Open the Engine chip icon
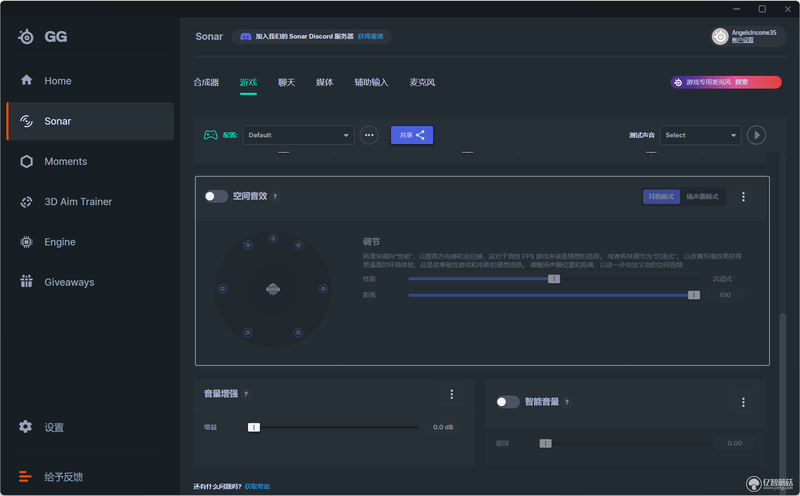 pos(27,242)
